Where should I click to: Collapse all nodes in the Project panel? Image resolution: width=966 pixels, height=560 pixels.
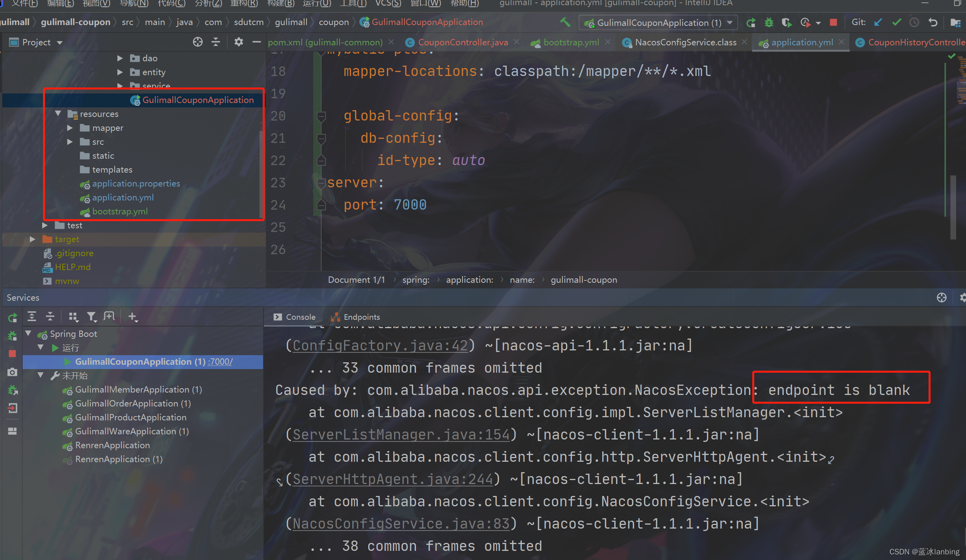coord(216,42)
